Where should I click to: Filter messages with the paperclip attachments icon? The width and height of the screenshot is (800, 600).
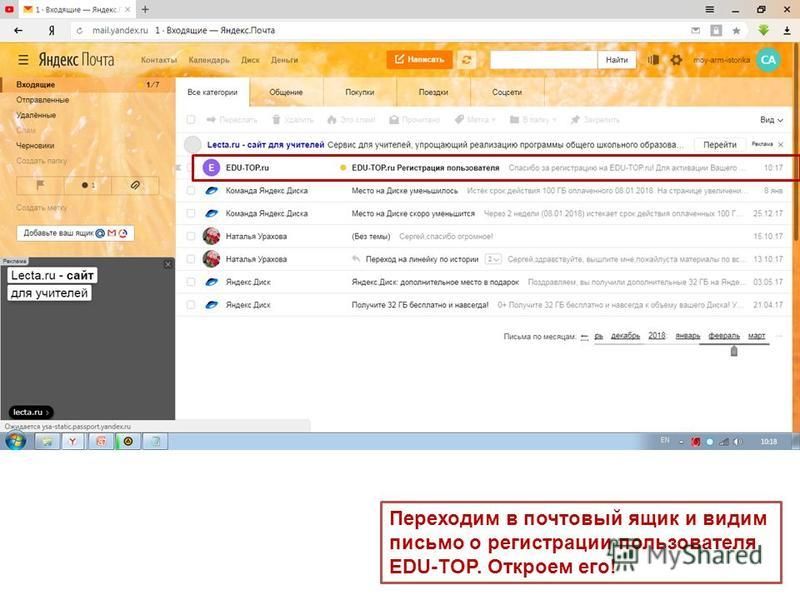tap(135, 185)
